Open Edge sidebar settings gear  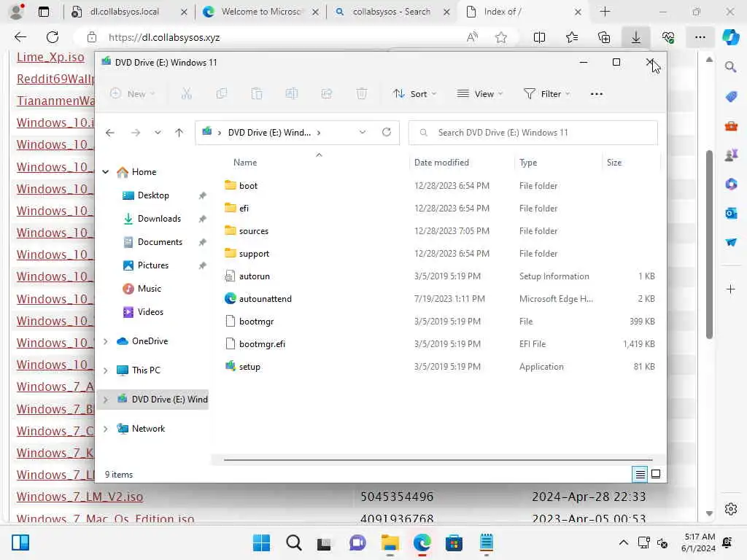(x=731, y=509)
